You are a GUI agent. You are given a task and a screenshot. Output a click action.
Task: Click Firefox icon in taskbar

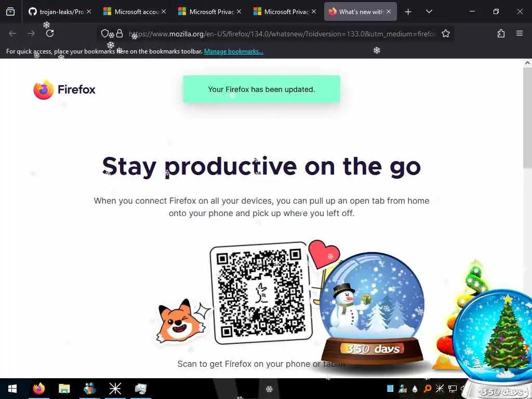pos(38,389)
